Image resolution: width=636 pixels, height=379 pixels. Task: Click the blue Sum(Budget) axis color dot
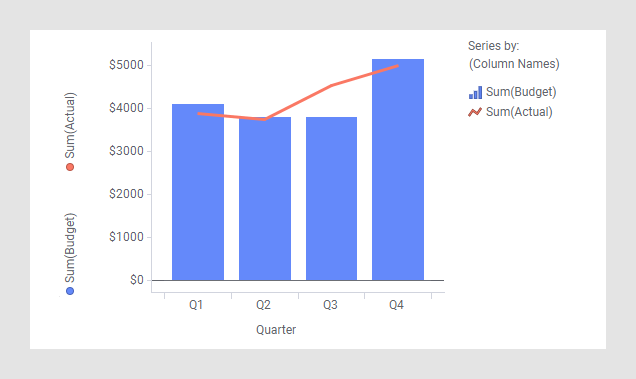70,291
